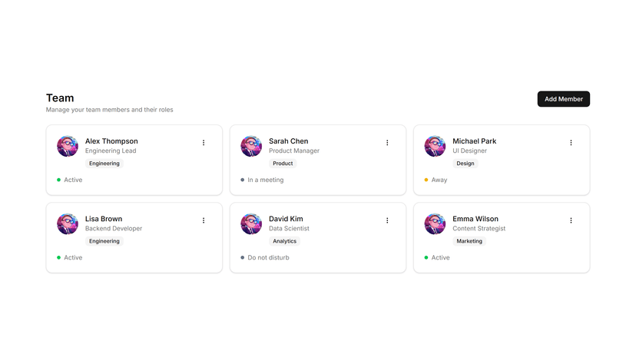Image resolution: width=636 pixels, height=364 pixels.
Task: Open Emma Wilson's name link
Action: point(475,219)
